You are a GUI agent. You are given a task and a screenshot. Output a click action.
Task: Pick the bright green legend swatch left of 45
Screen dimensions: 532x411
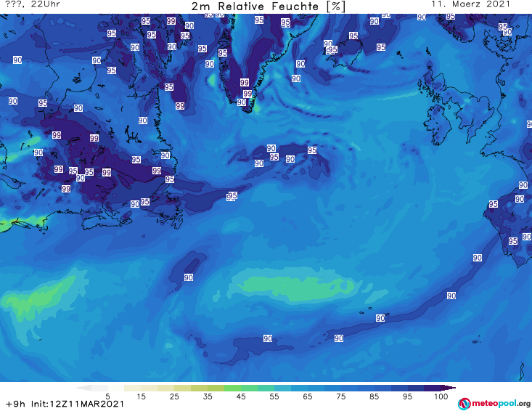[x=232, y=388]
